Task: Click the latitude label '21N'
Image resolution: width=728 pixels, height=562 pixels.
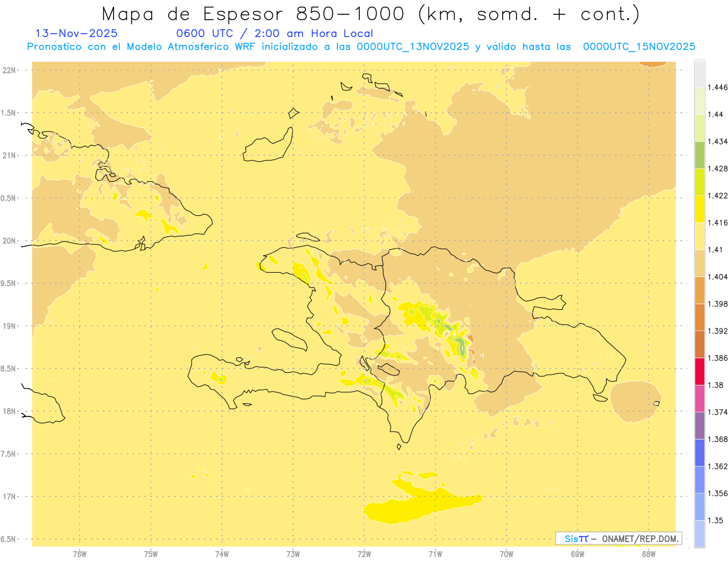Action: coord(9,155)
